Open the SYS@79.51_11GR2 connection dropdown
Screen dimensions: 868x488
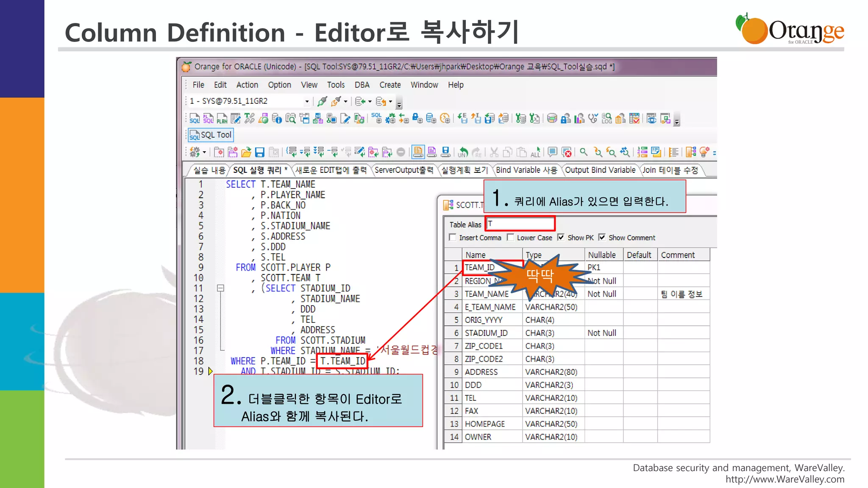pyautogui.click(x=307, y=101)
